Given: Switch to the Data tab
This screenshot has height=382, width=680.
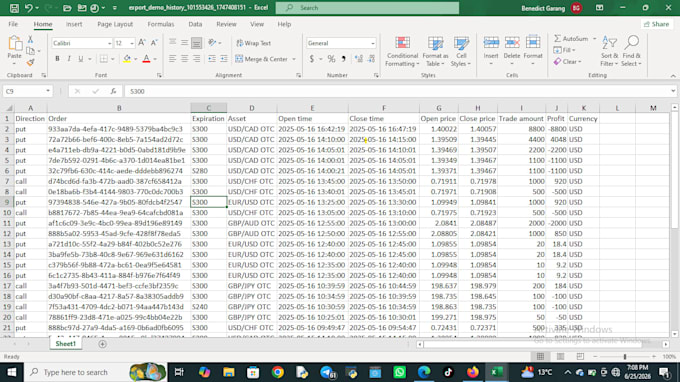Looking at the screenshot, I should click(x=195, y=24).
